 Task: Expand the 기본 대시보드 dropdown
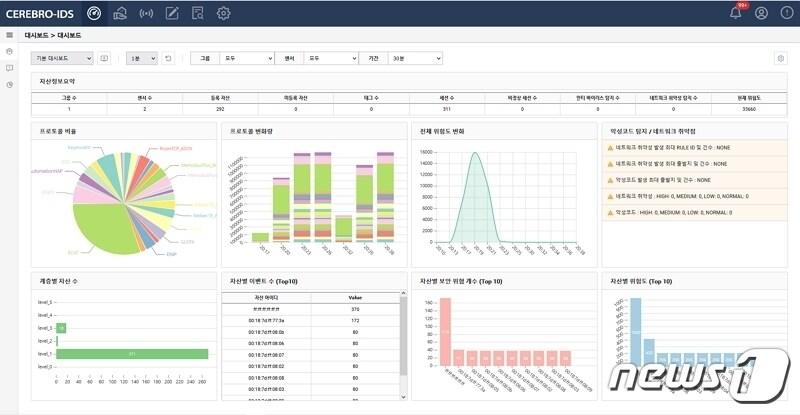coord(62,59)
